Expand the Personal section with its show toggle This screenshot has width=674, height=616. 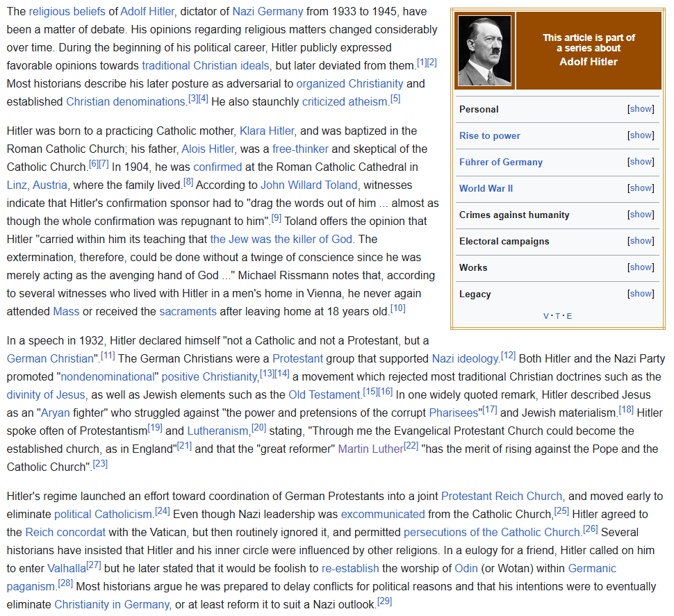641,109
